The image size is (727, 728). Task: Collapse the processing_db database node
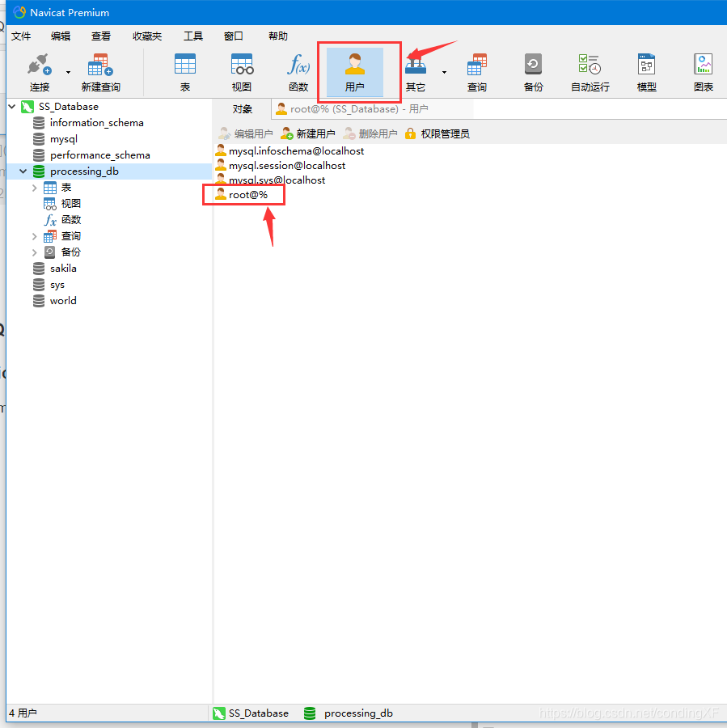pos(23,171)
